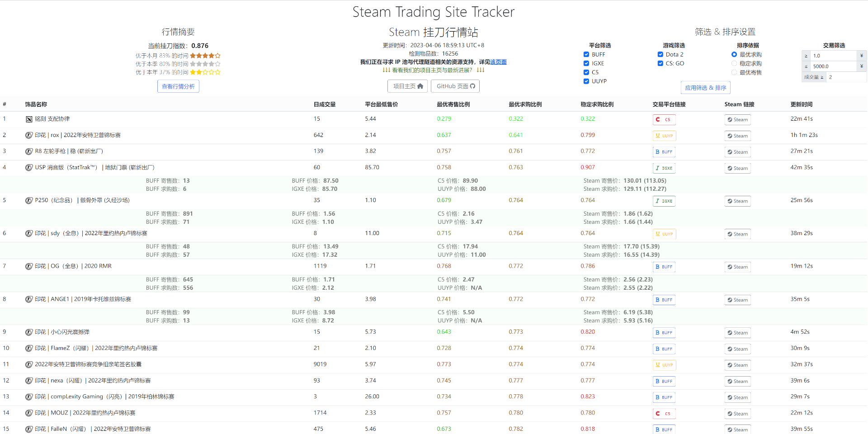Follow the 该页面 hyperlink
868x434 pixels.
[499, 62]
